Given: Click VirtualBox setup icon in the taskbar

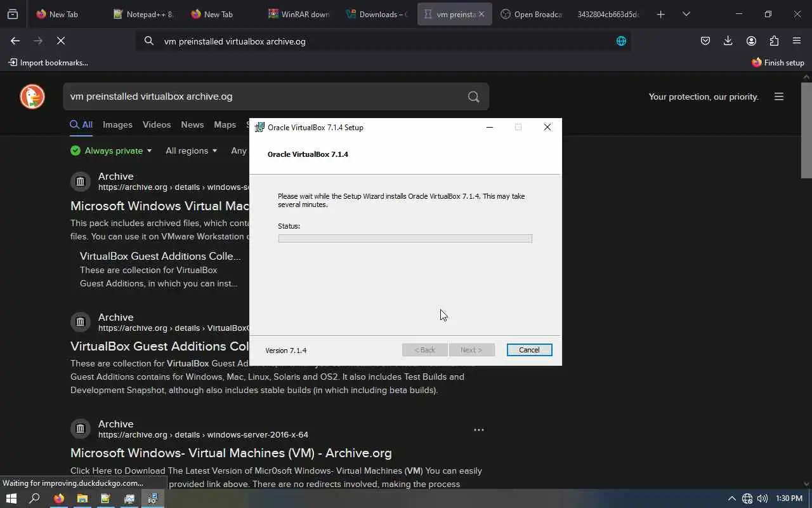Looking at the screenshot, I should tap(153, 498).
